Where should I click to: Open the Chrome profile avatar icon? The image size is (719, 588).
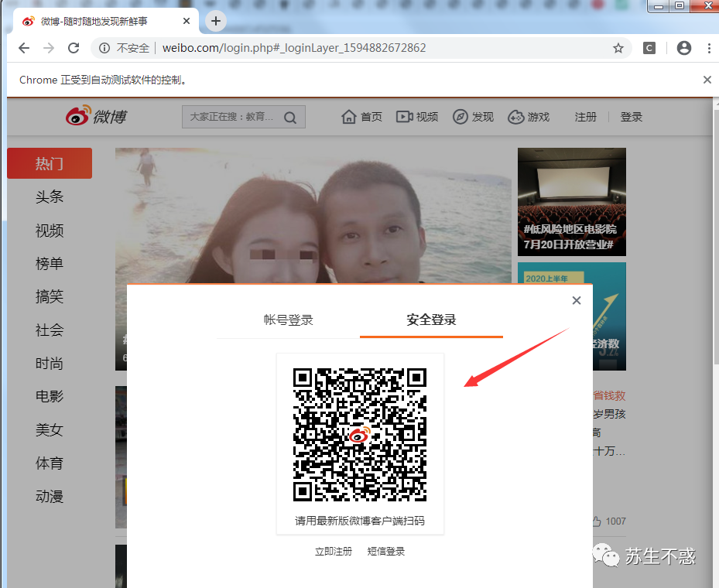pyautogui.click(x=683, y=48)
